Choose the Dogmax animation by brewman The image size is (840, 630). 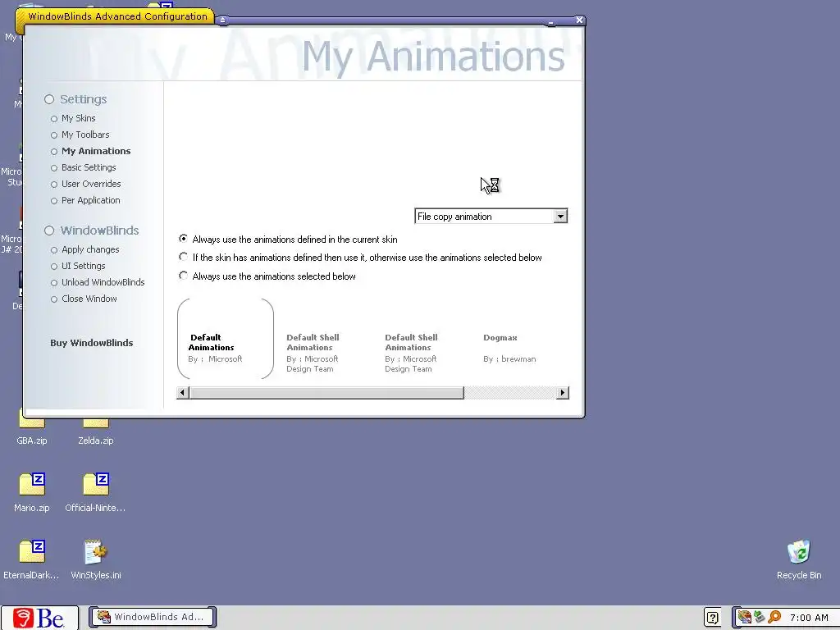click(509, 348)
